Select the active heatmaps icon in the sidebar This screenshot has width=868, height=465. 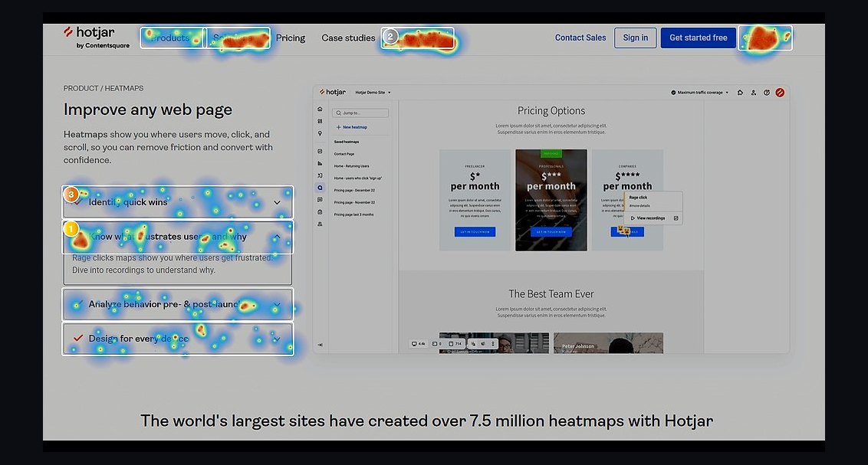320,188
